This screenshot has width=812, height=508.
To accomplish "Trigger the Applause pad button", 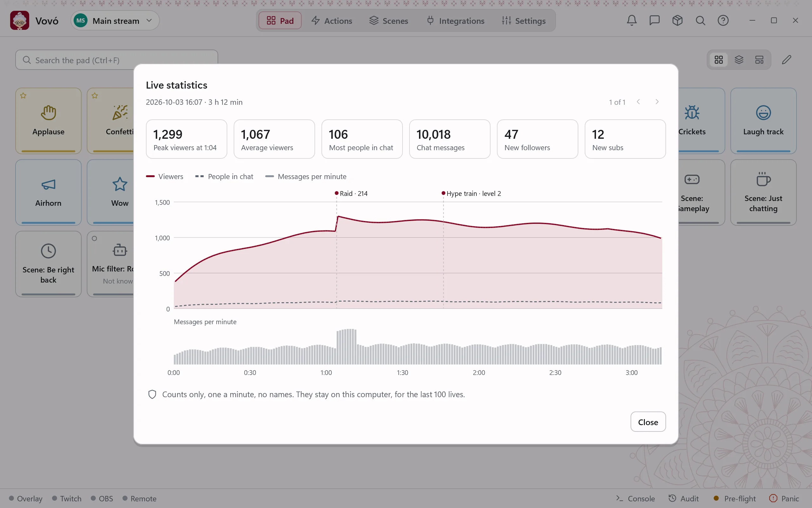I will coord(48,121).
